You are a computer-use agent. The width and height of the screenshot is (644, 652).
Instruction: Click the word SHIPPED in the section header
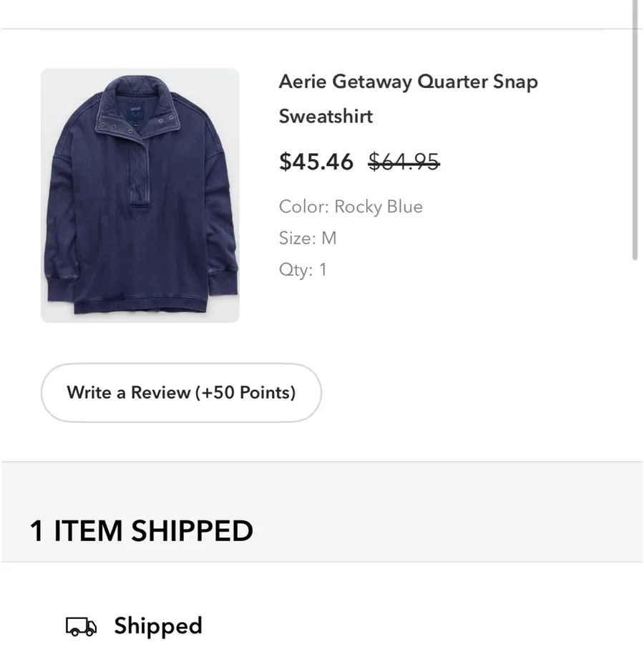point(192,531)
